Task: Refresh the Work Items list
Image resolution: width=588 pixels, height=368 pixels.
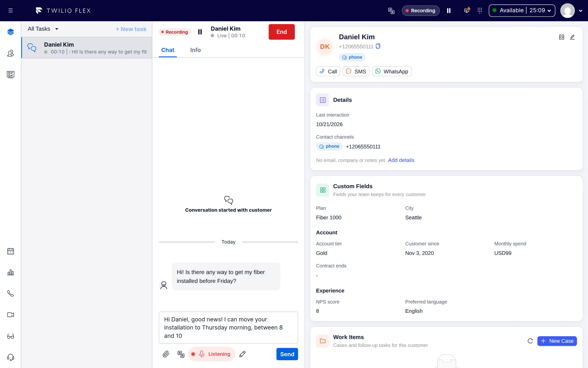Action: 530,341
